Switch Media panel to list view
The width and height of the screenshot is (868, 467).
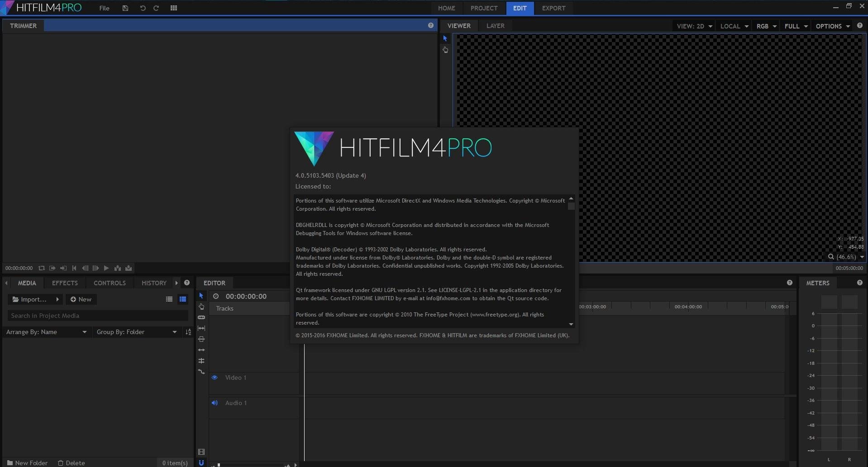(x=169, y=299)
